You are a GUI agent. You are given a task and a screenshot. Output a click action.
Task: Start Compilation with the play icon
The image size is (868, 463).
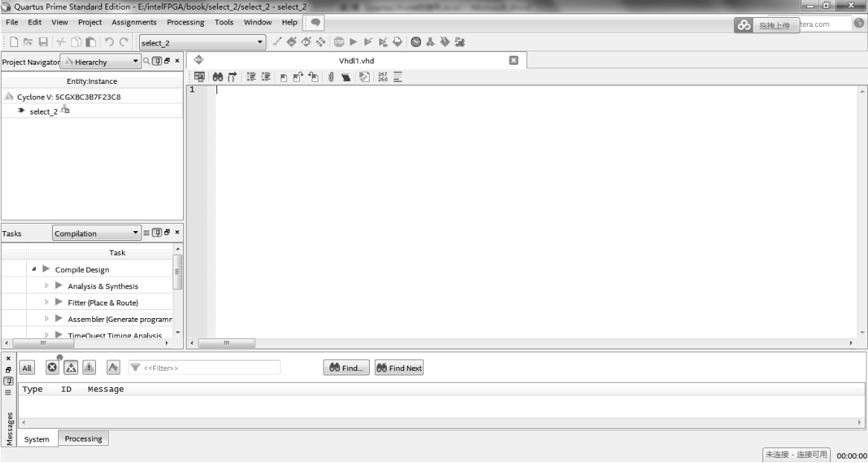pos(353,42)
